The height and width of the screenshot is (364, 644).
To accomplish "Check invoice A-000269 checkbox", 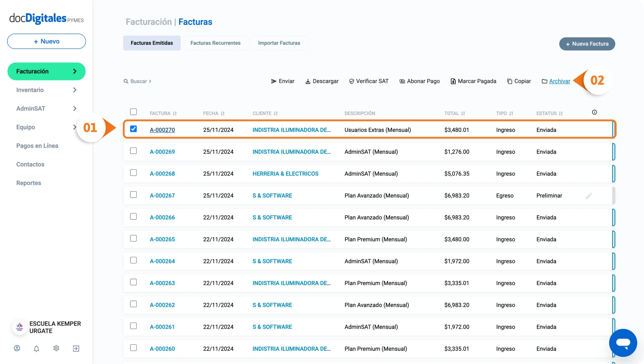I will tap(133, 151).
